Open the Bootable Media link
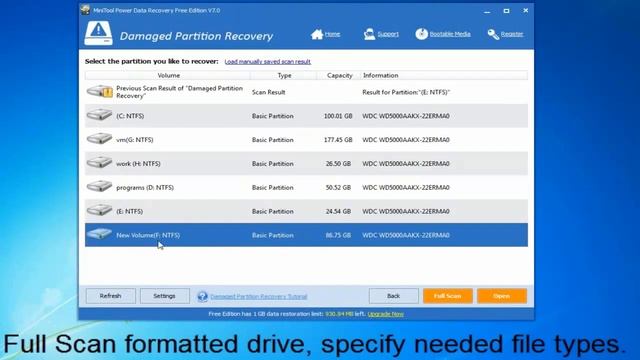Image resolution: width=640 pixels, height=360 pixels. click(450, 34)
